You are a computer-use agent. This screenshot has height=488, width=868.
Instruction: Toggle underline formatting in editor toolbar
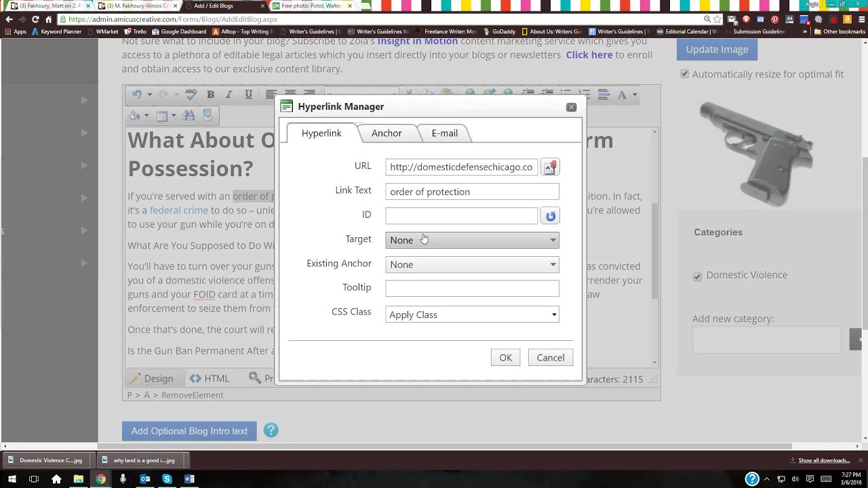pyautogui.click(x=248, y=95)
